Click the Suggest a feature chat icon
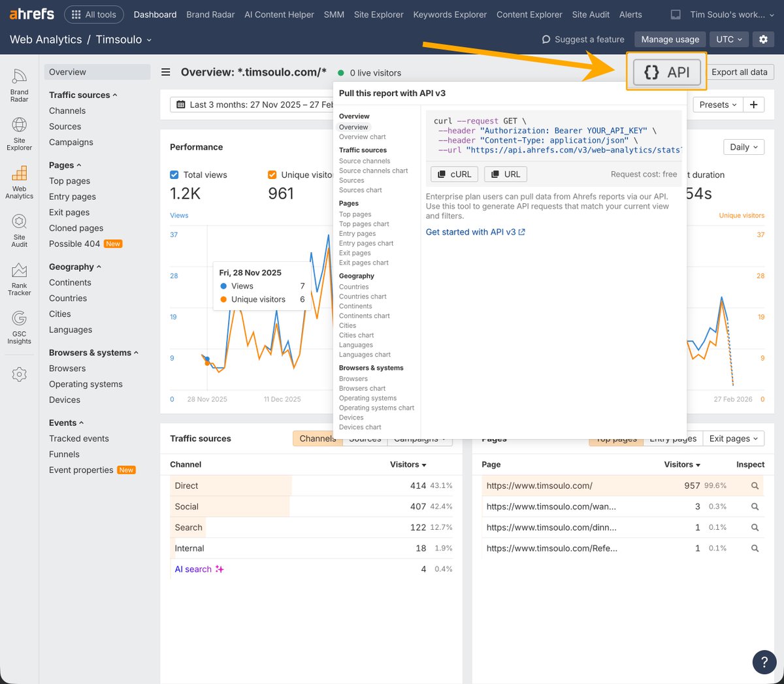Viewport: 784px width, 684px height. coord(546,39)
